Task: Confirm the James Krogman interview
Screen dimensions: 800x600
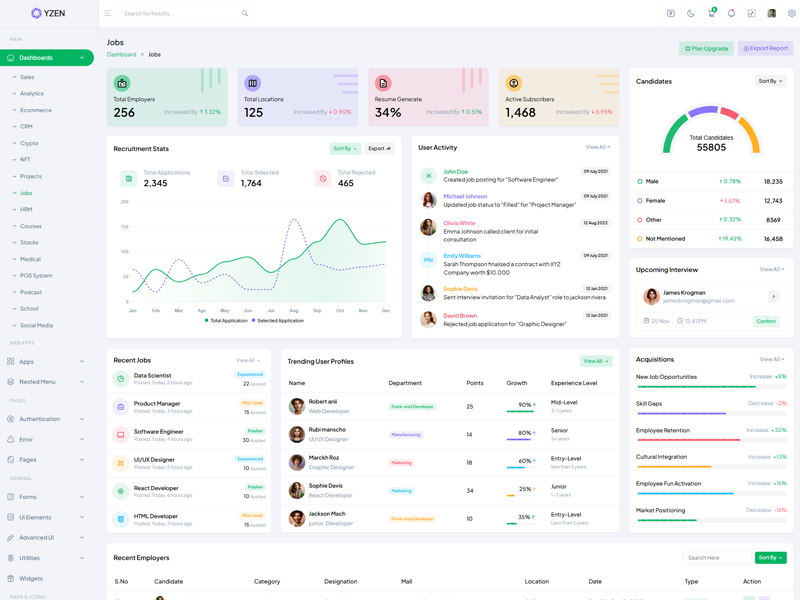Action: 766,321
